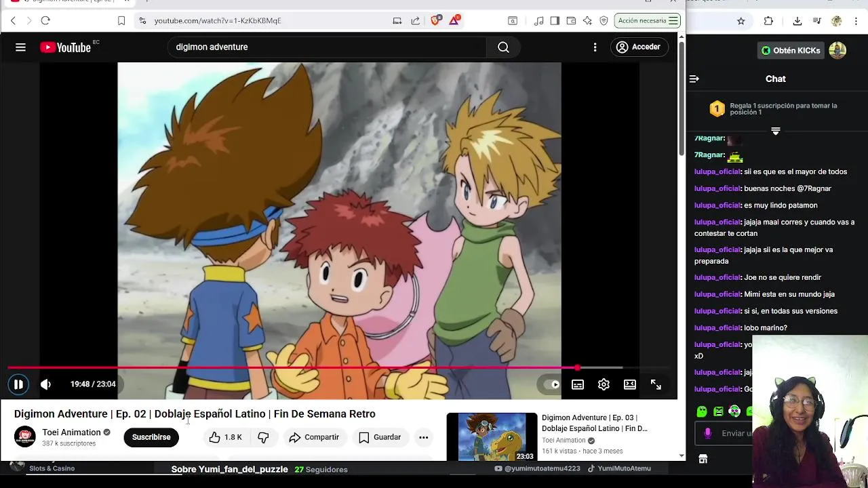Go back in the browser
Viewport: 868px width, 488px height.
tap(13, 20)
